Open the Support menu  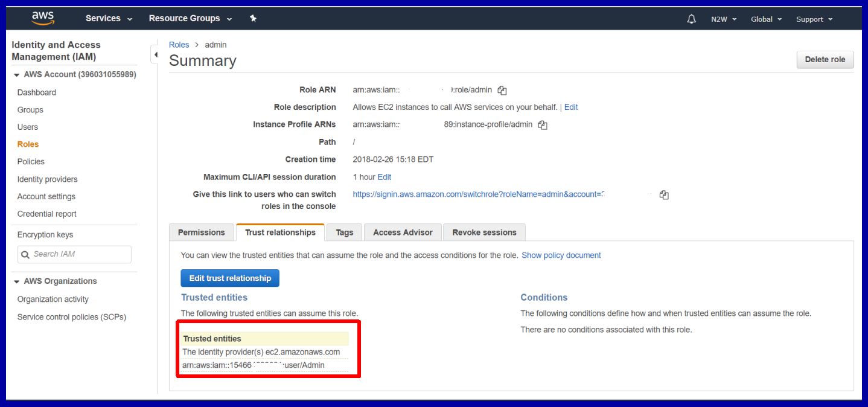coord(814,19)
